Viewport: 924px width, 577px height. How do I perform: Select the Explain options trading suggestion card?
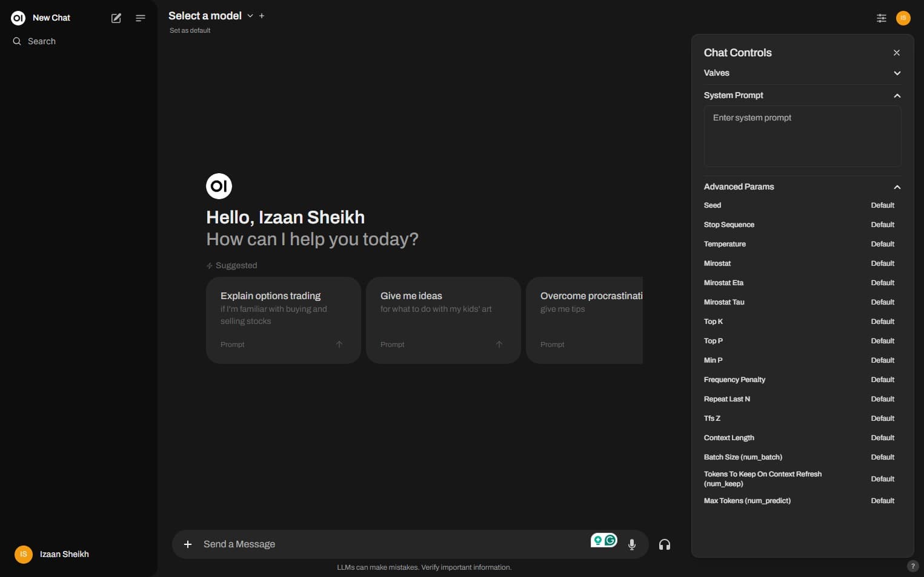[284, 320]
